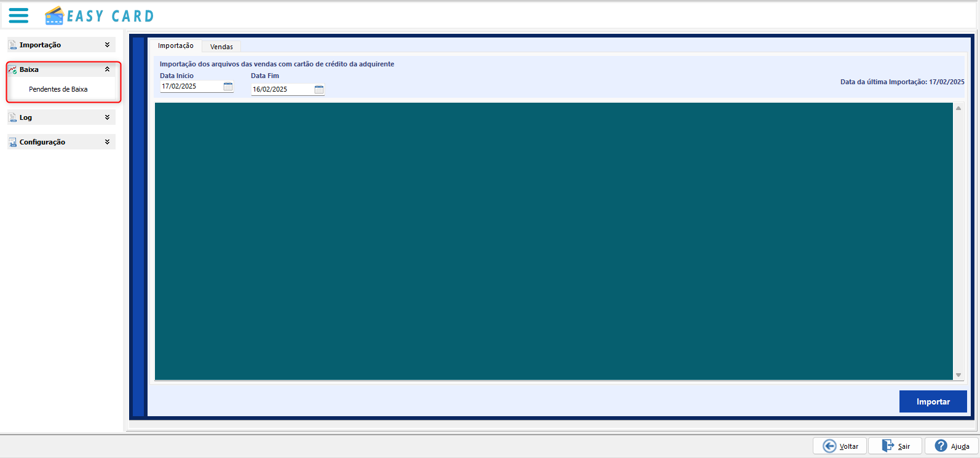Open the hamburger menu icon

tap(18, 15)
